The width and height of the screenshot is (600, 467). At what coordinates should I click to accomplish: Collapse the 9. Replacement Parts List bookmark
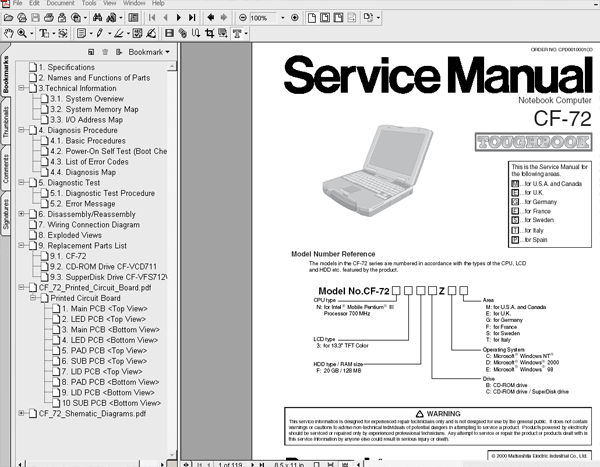(22, 245)
